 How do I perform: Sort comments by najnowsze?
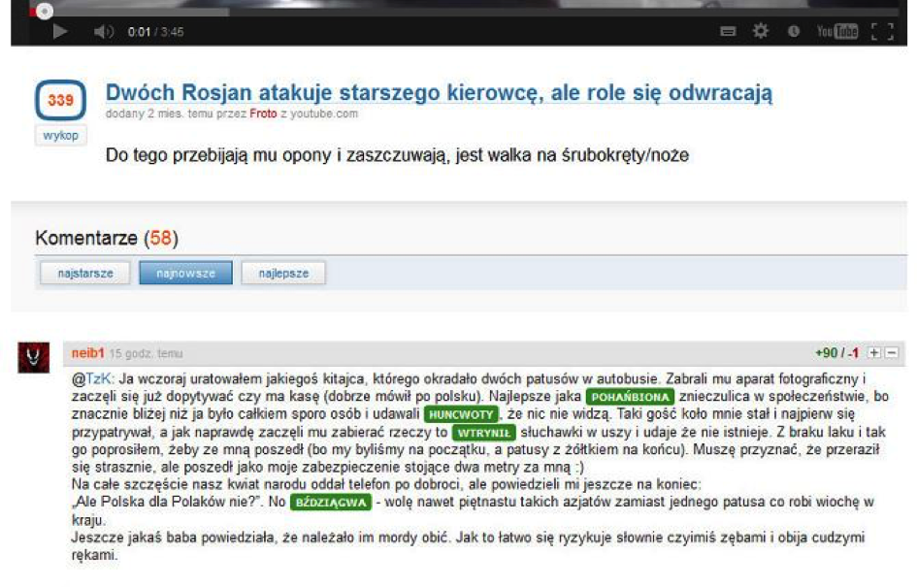click(x=185, y=274)
